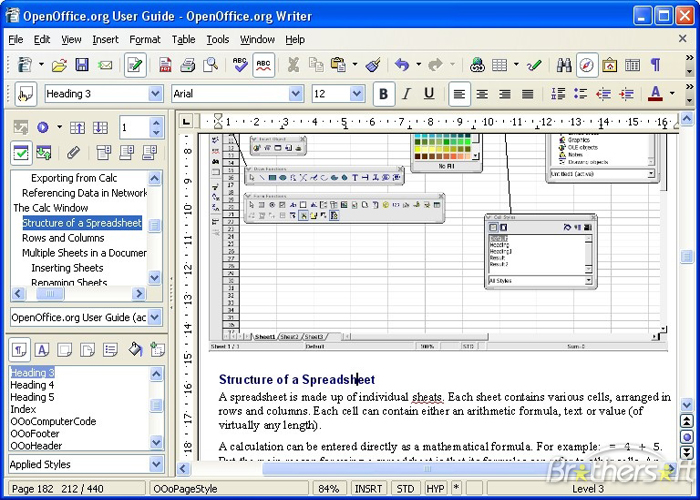Select Rows and Columns in Navigator

pos(63,238)
